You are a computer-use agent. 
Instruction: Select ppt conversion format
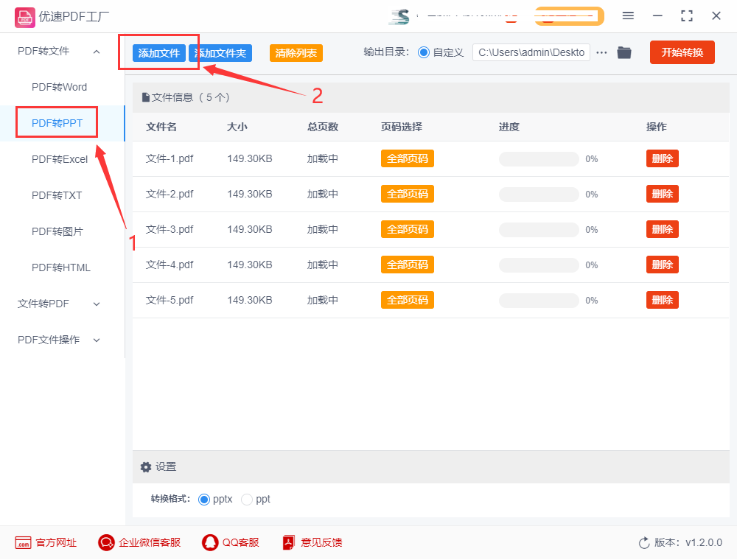pyautogui.click(x=247, y=500)
